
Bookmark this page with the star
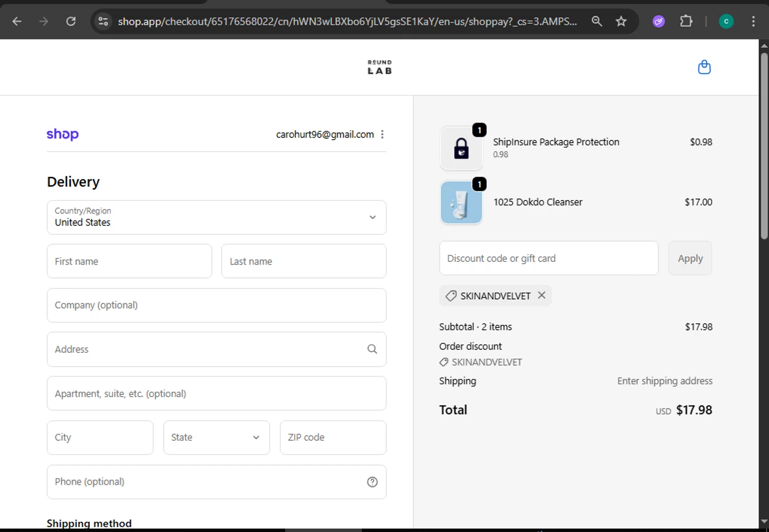[621, 21]
